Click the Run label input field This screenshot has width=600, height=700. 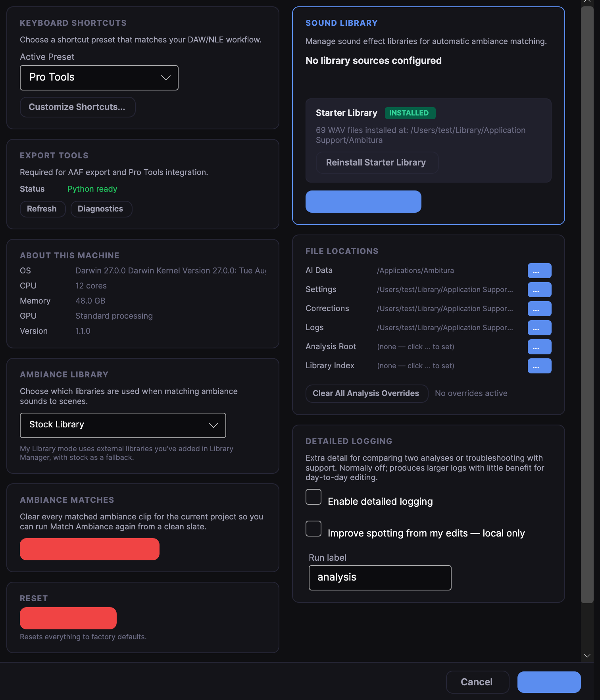click(x=380, y=578)
